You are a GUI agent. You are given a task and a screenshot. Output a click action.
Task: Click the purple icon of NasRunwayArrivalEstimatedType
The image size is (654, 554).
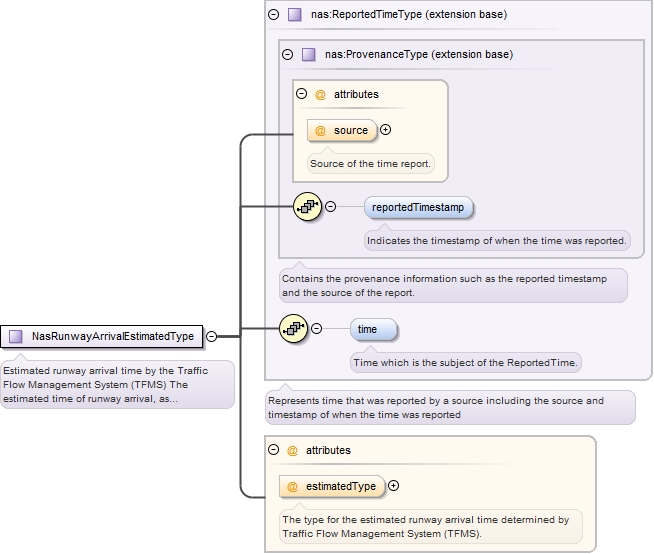coord(16,336)
